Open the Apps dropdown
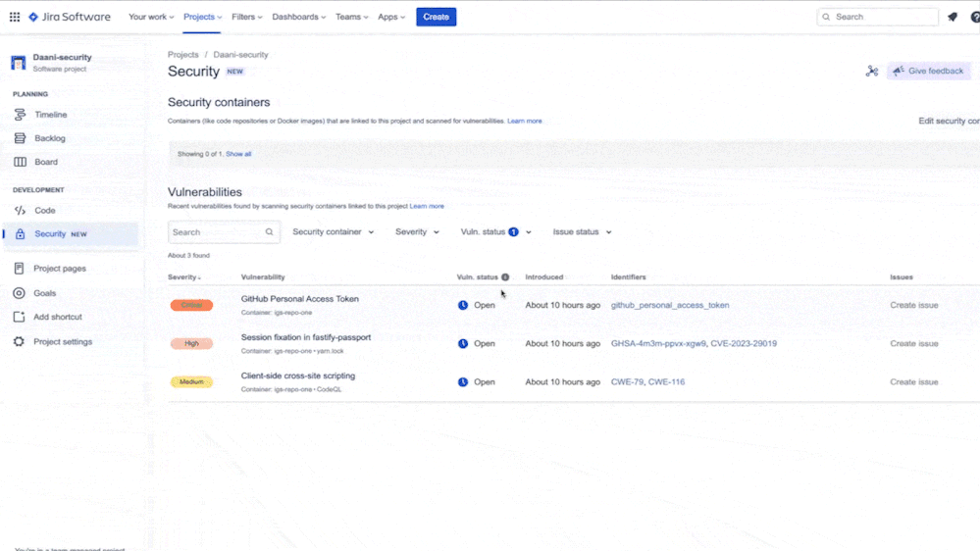 coord(391,17)
